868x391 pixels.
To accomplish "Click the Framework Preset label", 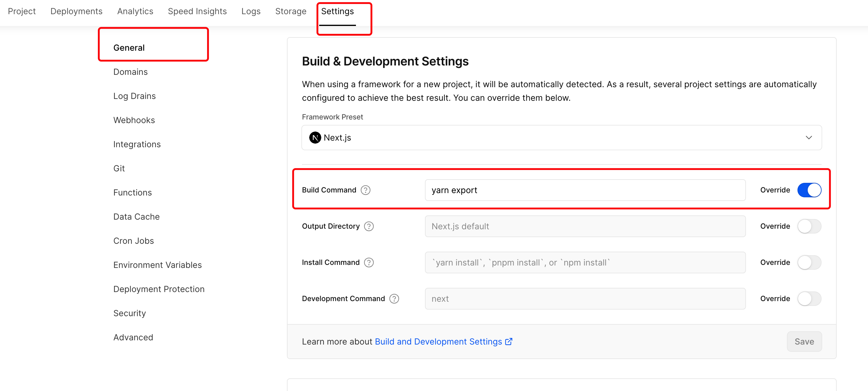I will pos(332,117).
